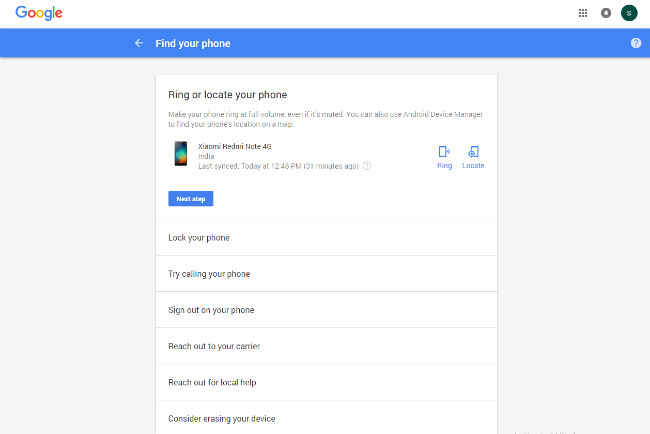Click Ring or locate your phone heading
This screenshot has height=434, width=650.
click(228, 95)
